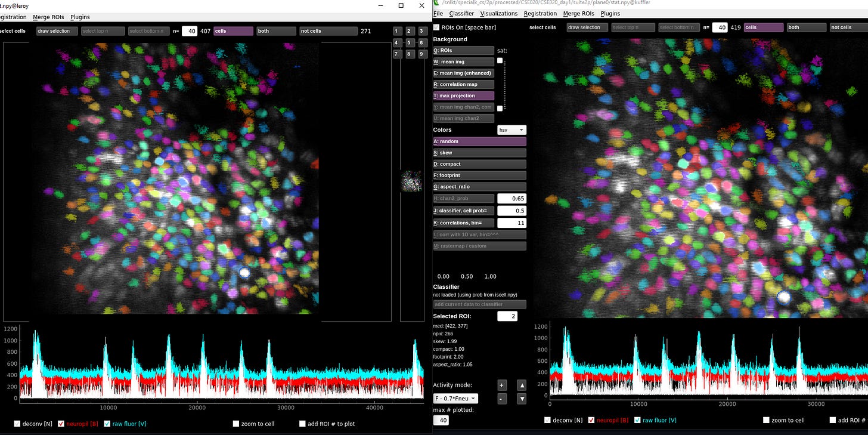
Task: Open Merge ROIs menu in leroy window
Action: (48, 17)
